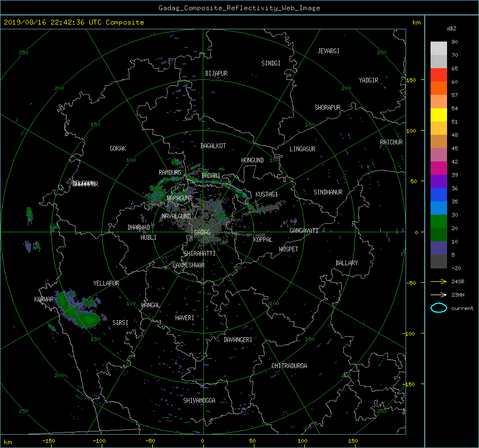Viewport: 479px width, 448px height.
Task: Click the YADGIR city label
Action: point(368,80)
